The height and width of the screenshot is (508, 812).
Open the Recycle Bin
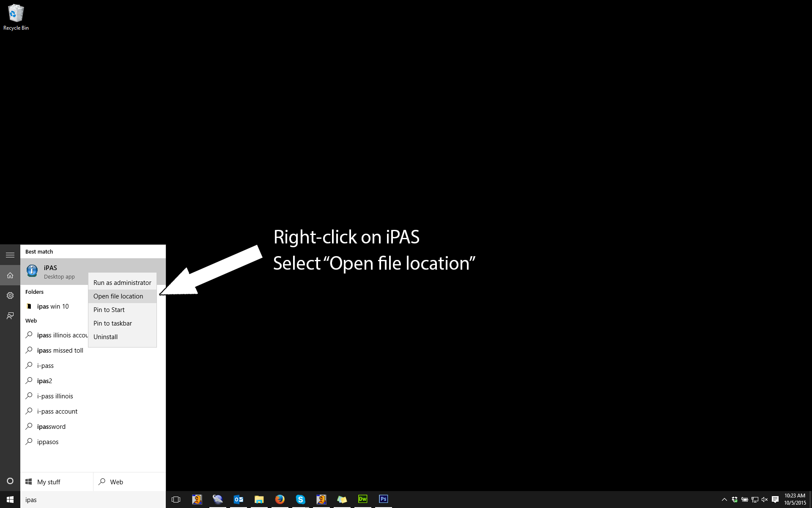click(16, 13)
